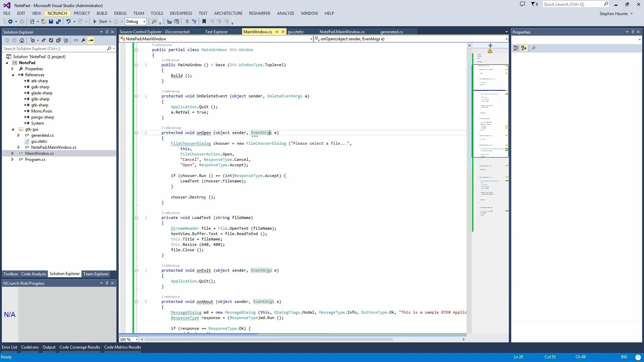Viewport: 644px width, 362px height.
Task: Switch to the Team Explorer tab
Action: (x=96, y=274)
